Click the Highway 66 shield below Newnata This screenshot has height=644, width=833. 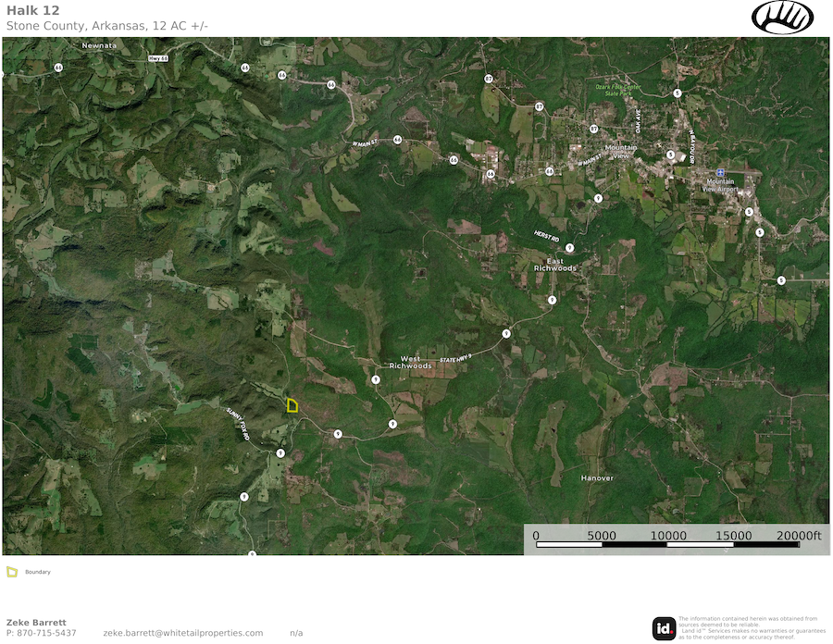(x=58, y=68)
